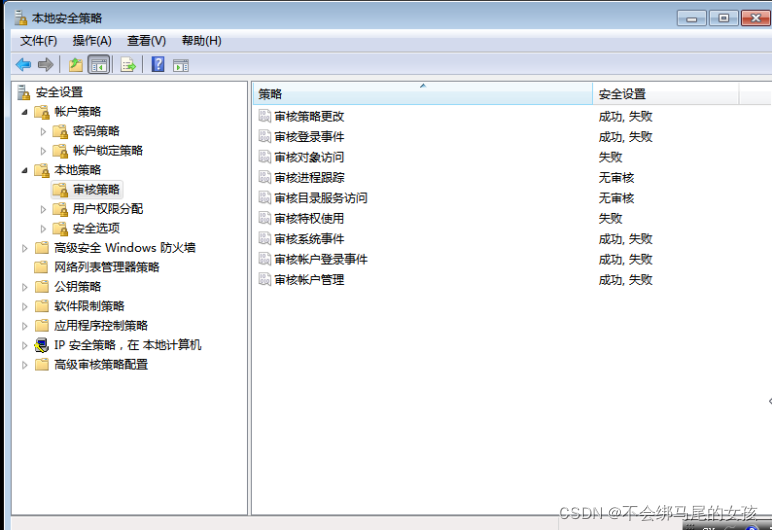Viewport: 773px width, 531px height.
Task: Click the 审核登录事件 policy icon
Action: (265, 137)
